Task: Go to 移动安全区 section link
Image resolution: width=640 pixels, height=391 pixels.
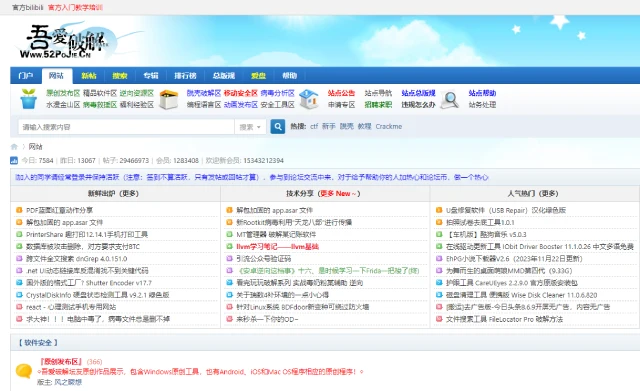Action: [x=240, y=93]
